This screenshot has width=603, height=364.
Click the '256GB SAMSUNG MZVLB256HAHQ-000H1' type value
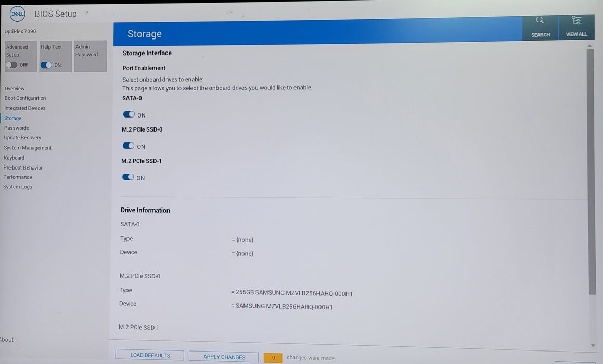pos(294,293)
